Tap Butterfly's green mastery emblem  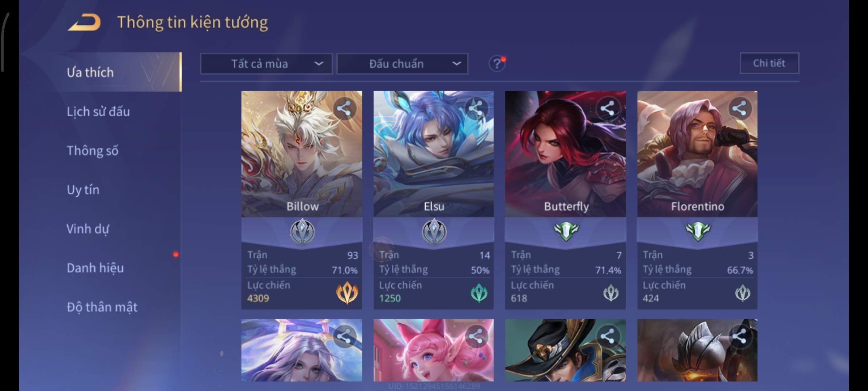[x=566, y=231]
